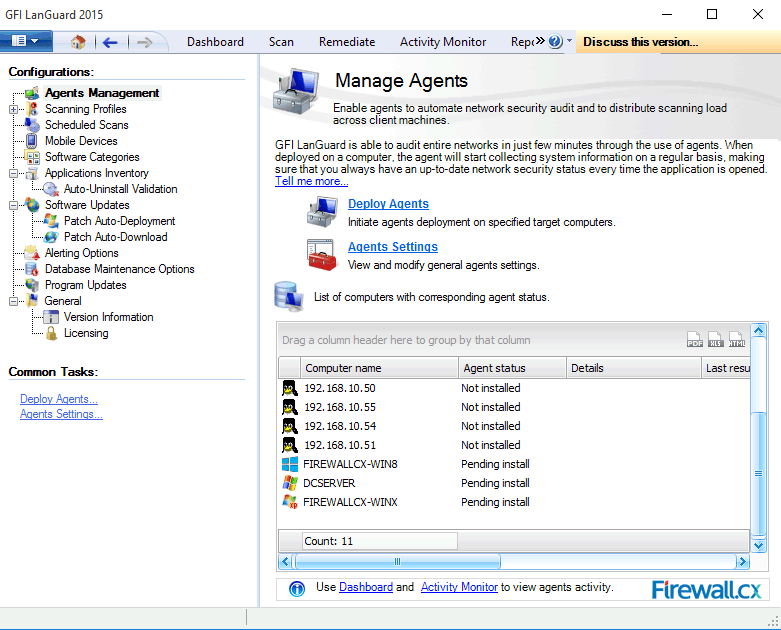
Task: Select the FIREWALLCX-WIN8 row
Action: coord(514,464)
